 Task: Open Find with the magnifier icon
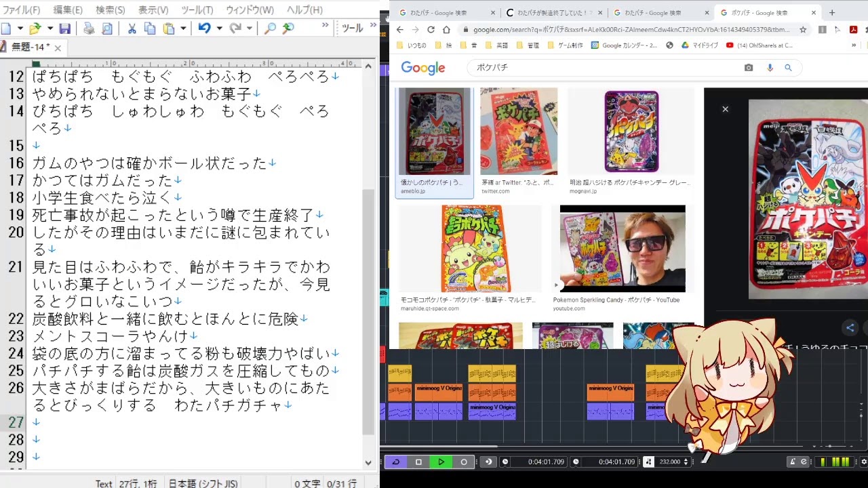click(270, 28)
